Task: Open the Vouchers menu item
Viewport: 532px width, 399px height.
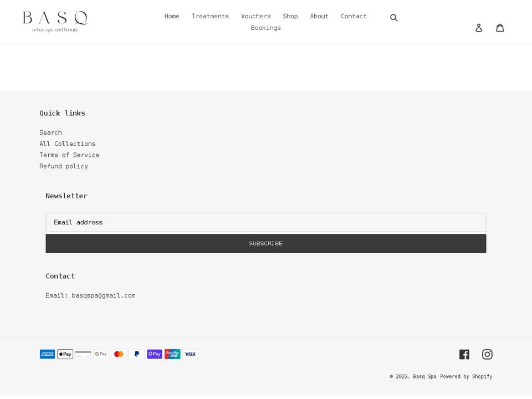Action: [x=256, y=16]
